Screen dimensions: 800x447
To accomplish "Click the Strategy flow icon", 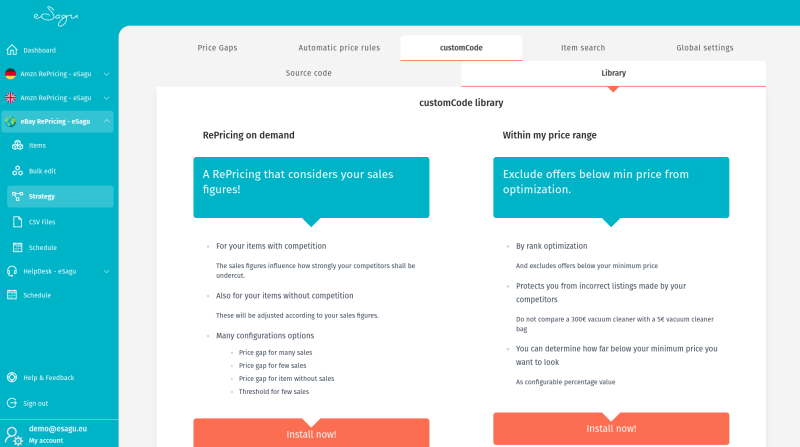I will (17, 196).
